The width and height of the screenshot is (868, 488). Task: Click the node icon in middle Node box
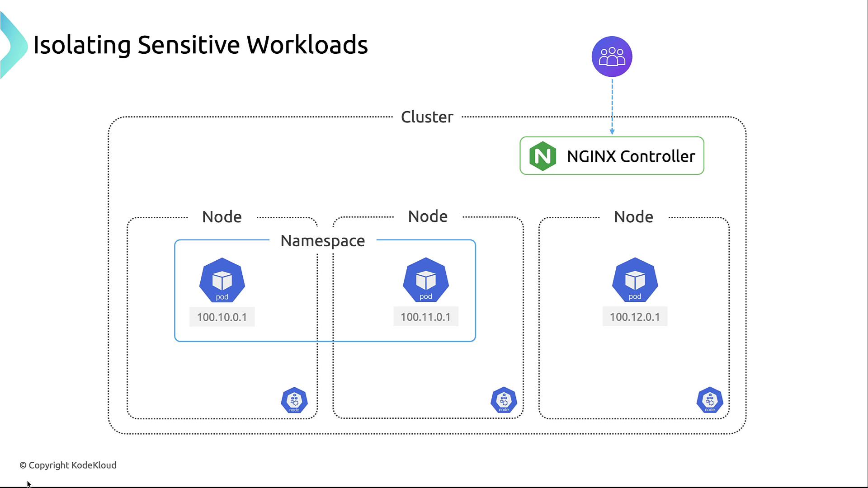tap(504, 400)
